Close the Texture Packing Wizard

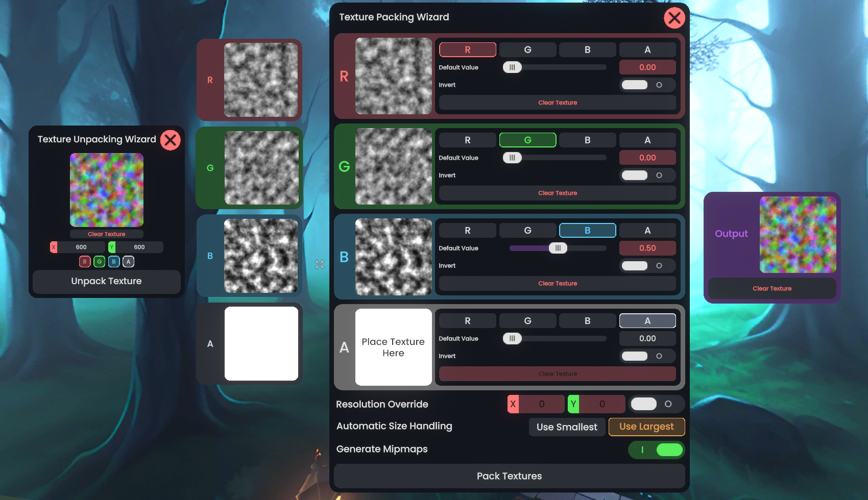pyautogui.click(x=674, y=18)
